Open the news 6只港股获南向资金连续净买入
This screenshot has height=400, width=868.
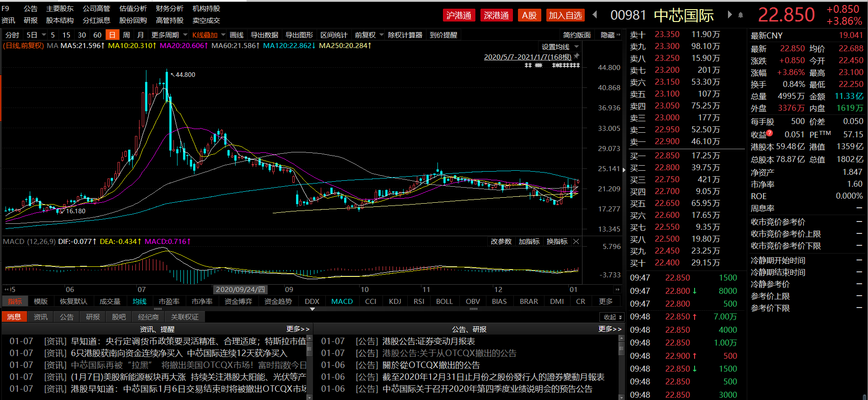[179, 353]
